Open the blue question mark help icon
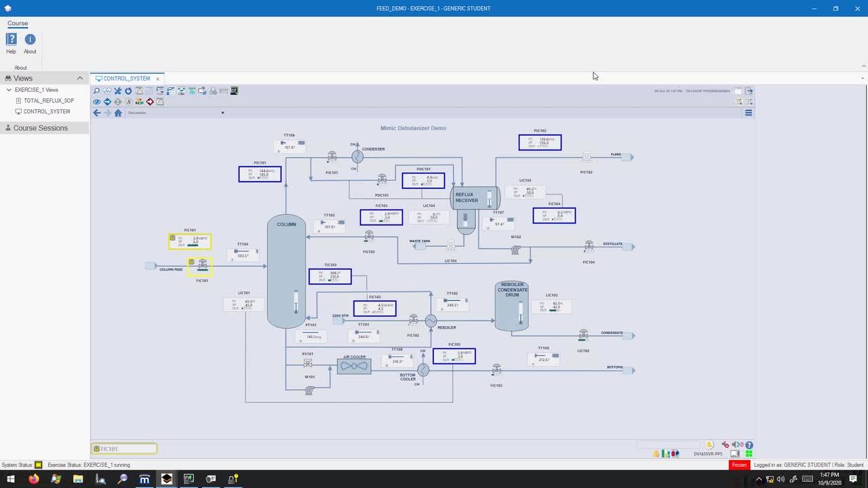This screenshot has width=868, height=488. click(x=749, y=445)
